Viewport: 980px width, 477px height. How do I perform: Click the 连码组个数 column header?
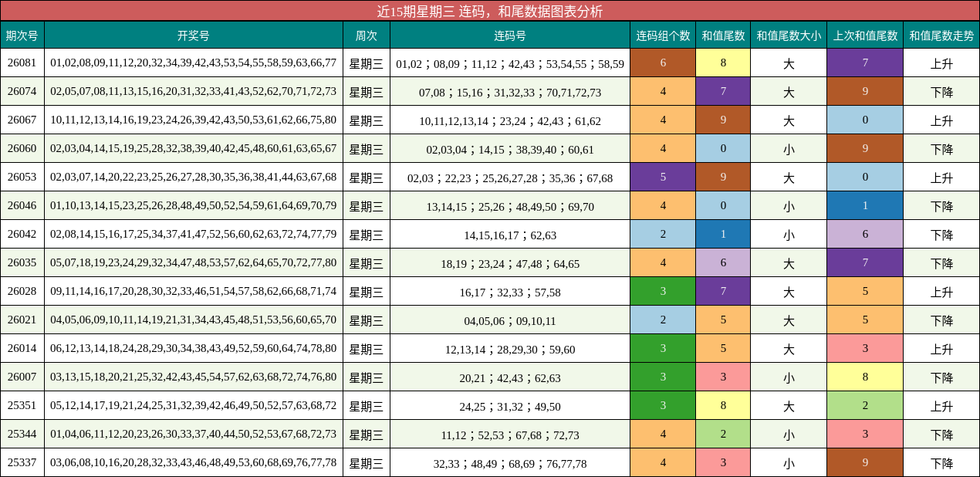coord(662,35)
